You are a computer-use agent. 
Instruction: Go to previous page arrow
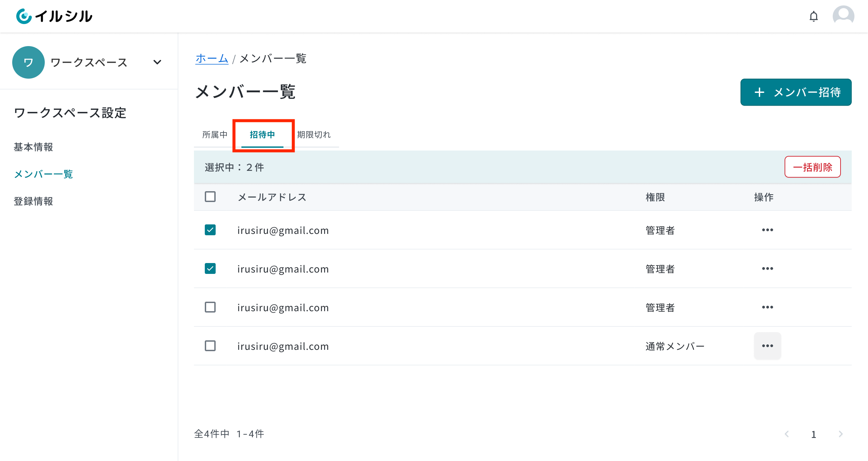pyautogui.click(x=787, y=434)
